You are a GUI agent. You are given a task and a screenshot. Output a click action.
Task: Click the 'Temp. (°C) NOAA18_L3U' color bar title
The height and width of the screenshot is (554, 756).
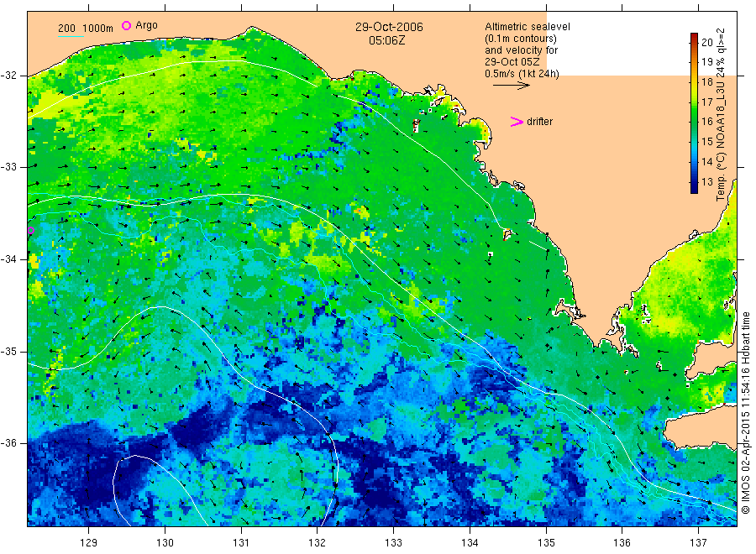721,141
